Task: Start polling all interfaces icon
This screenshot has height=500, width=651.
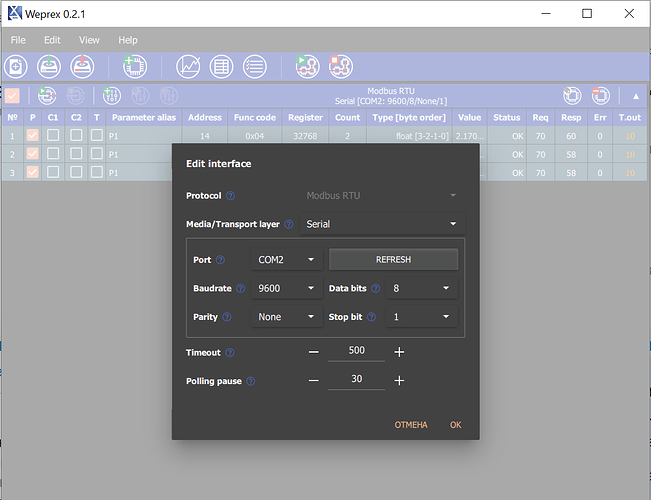Action: click(307, 66)
